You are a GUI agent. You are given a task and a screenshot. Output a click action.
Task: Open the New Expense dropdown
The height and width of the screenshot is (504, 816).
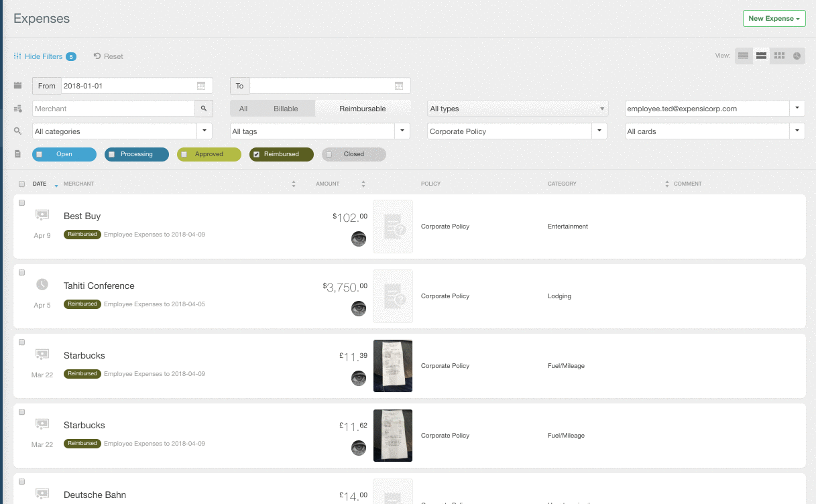774,19
